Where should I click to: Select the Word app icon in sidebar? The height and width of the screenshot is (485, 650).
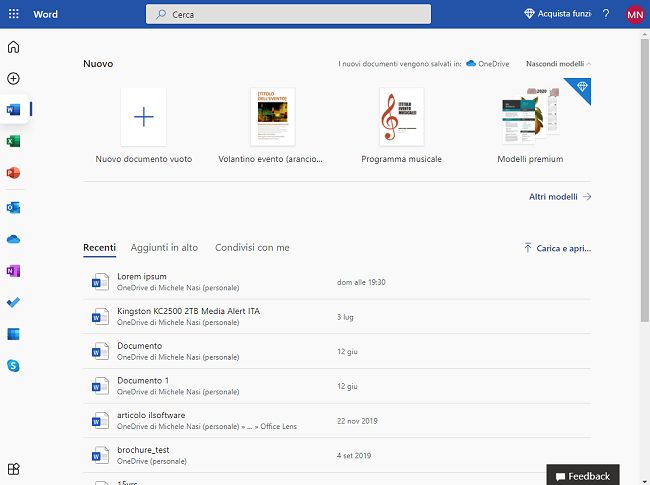[x=13, y=109]
